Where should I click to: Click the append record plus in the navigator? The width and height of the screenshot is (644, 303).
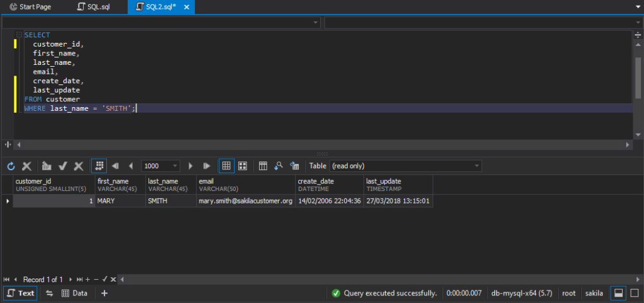click(x=87, y=280)
